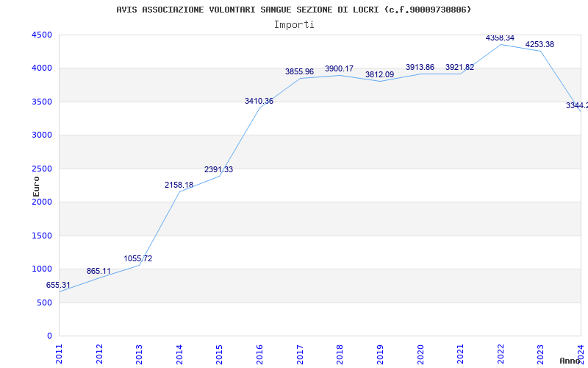Viewport: 588px width, 368px height.
Task: Click the Anno x-axis title
Action: (570, 361)
